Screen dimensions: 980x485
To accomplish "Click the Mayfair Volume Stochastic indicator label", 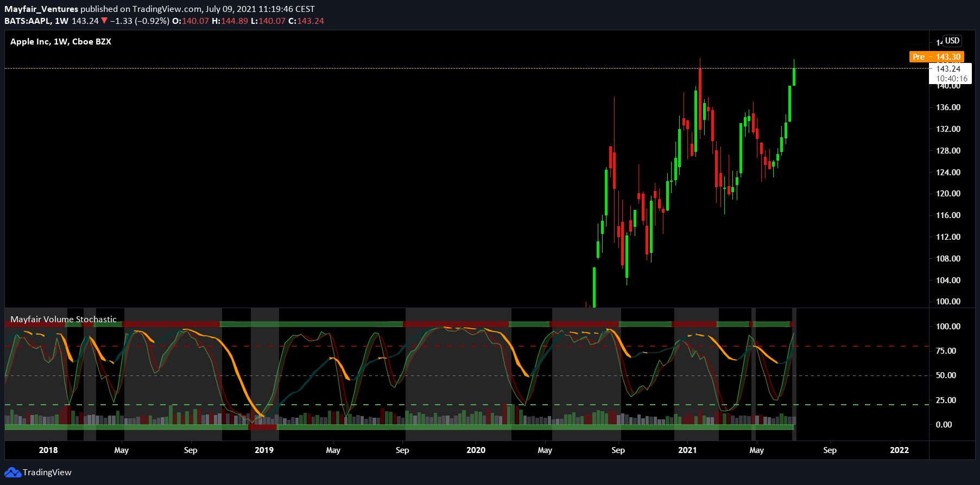I will point(64,320).
